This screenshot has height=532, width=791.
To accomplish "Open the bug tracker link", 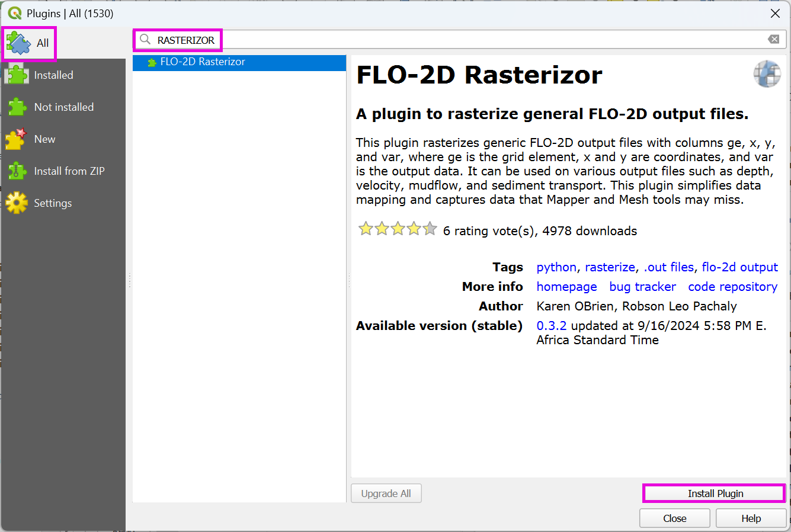I will click(642, 287).
